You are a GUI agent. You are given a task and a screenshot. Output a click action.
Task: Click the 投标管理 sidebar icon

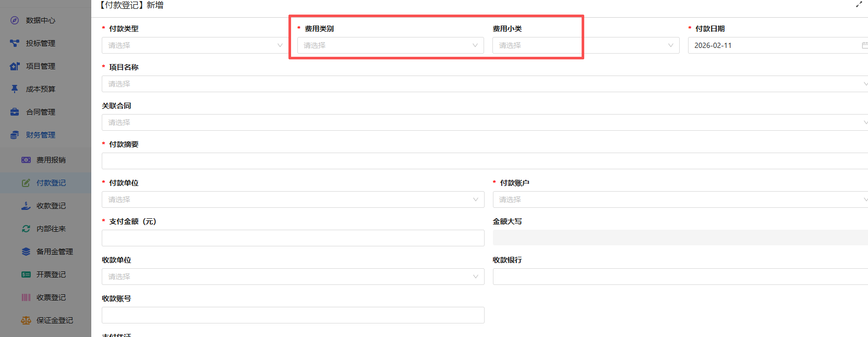(x=15, y=43)
